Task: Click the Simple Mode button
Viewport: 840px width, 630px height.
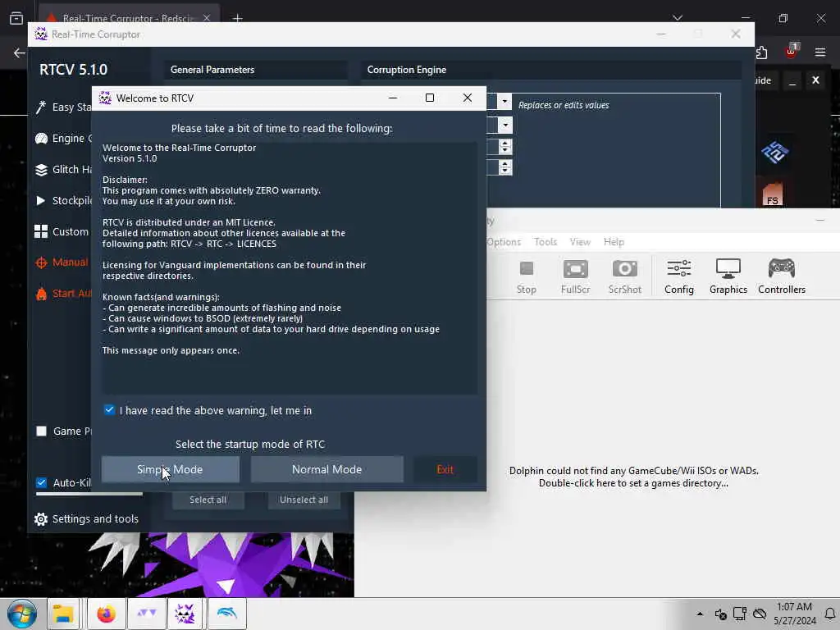Action: coord(171,469)
